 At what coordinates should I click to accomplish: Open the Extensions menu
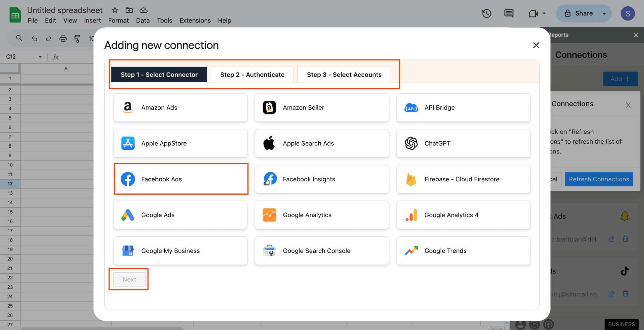[195, 20]
